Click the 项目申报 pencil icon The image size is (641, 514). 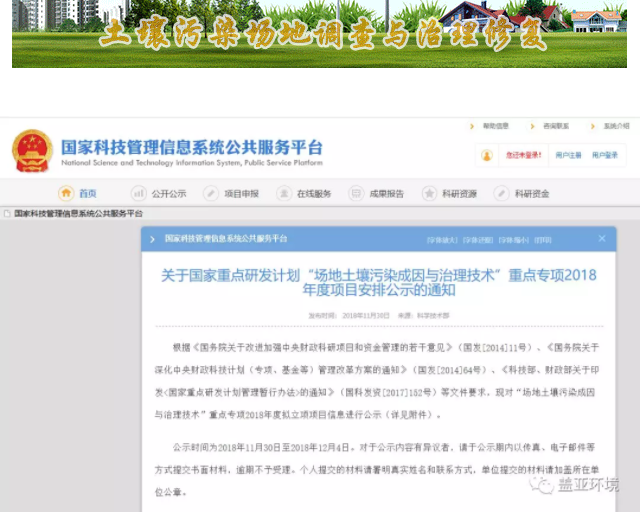[x=210, y=193]
